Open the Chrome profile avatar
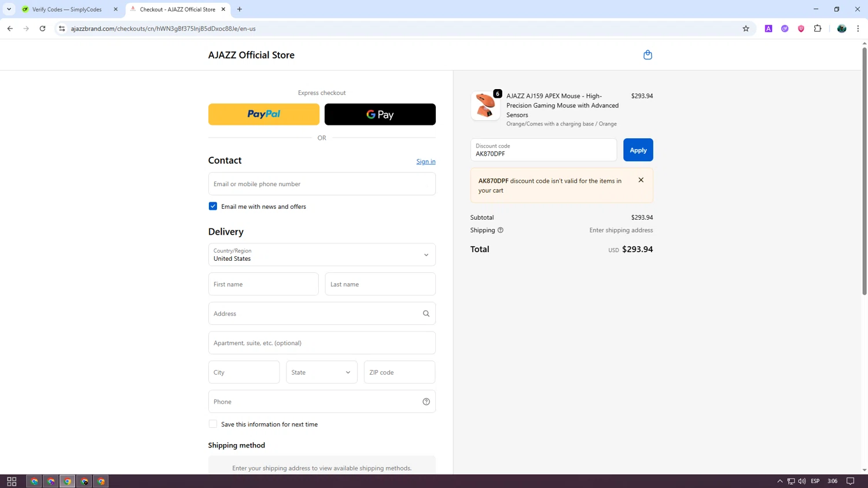Viewport: 868px width, 488px height. [842, 28]
